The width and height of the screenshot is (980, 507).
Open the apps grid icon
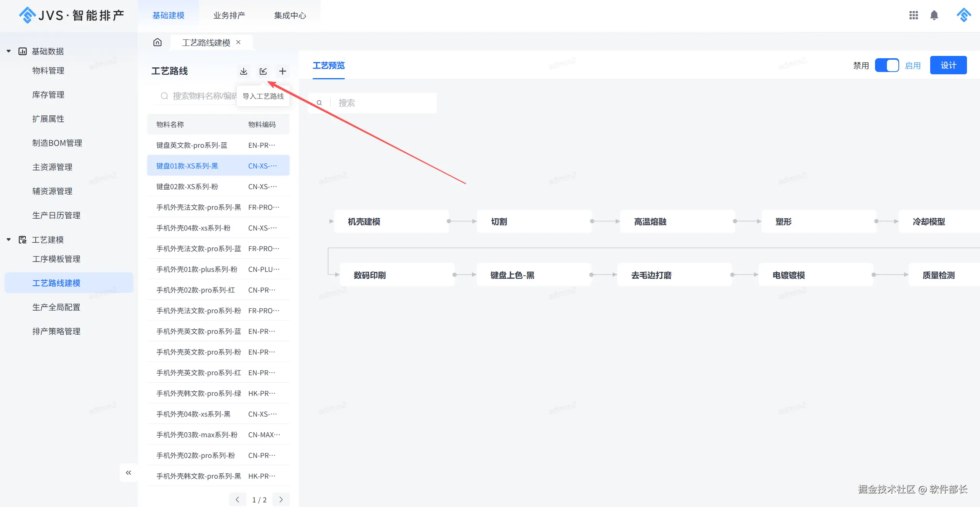tap(913, 15)
